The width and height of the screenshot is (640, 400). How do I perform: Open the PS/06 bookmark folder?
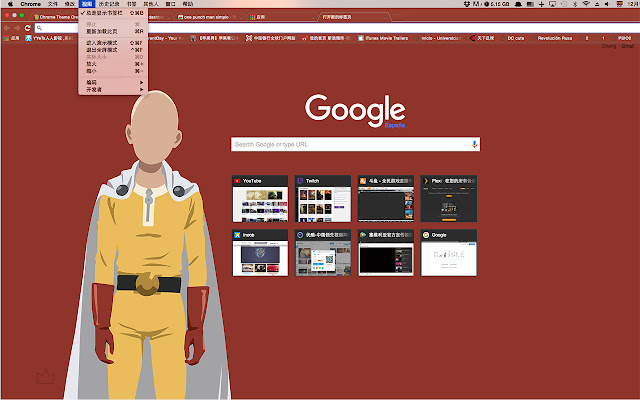click(x=621, y=38)
